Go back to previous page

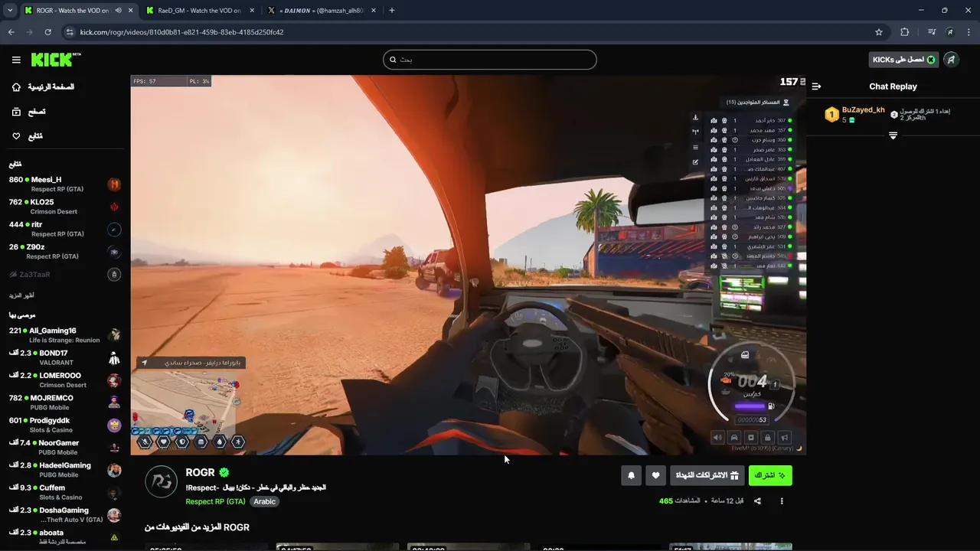point(11,32)
